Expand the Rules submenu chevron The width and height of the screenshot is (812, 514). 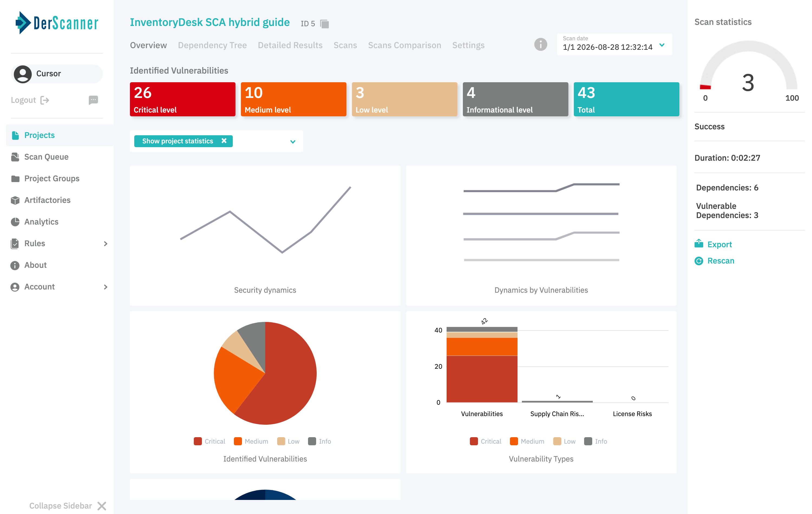[x=106, y=244]
